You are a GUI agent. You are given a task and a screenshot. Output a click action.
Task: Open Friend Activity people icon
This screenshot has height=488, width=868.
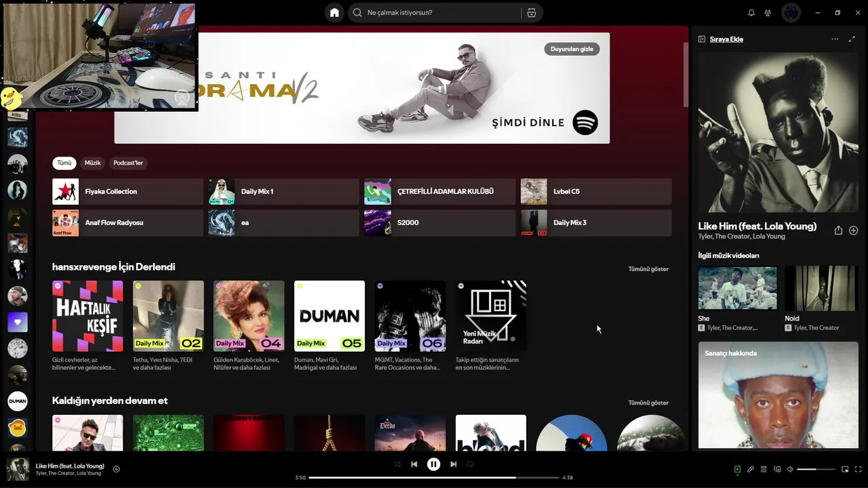point(768,12)
